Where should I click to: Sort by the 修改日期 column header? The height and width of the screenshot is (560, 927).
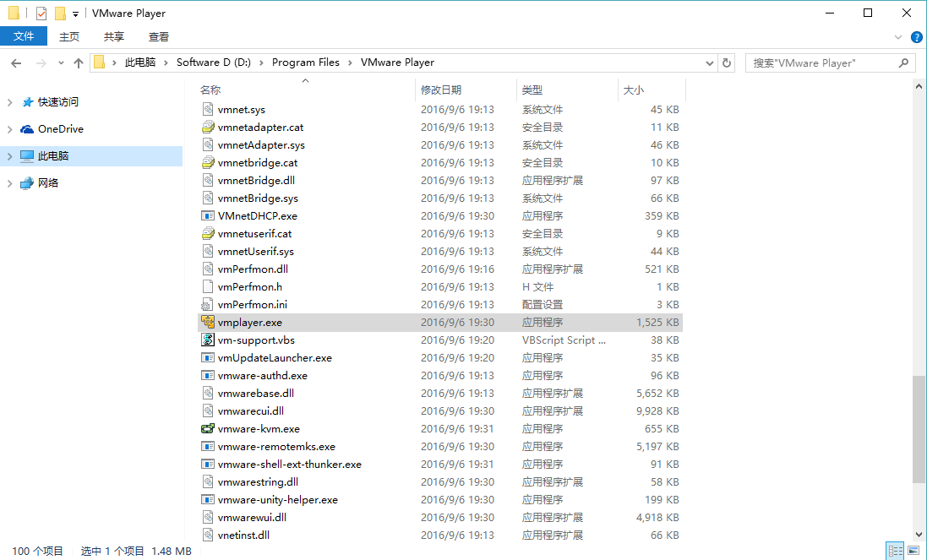click(466, 90)
